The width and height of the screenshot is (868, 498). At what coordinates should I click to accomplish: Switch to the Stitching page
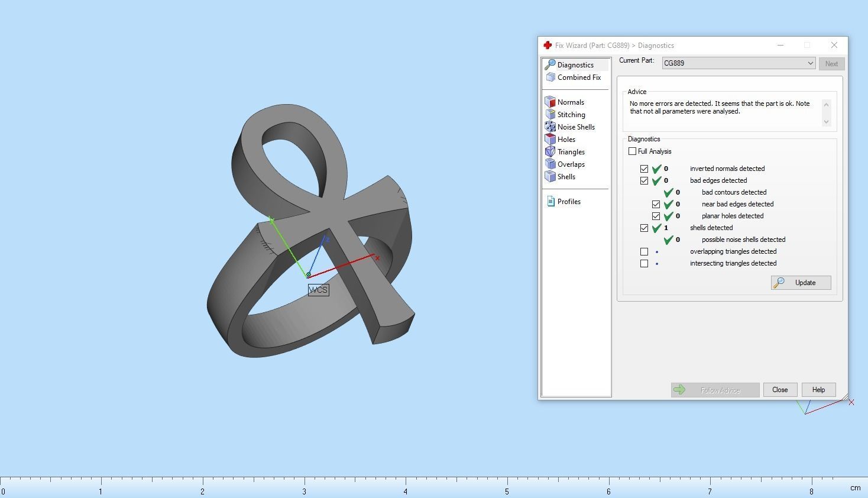tap(571, 115)
